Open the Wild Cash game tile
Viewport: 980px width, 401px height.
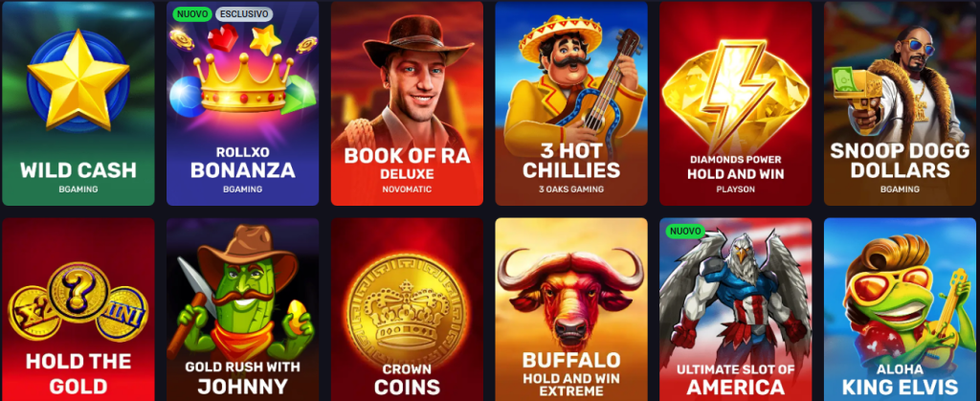78,103
